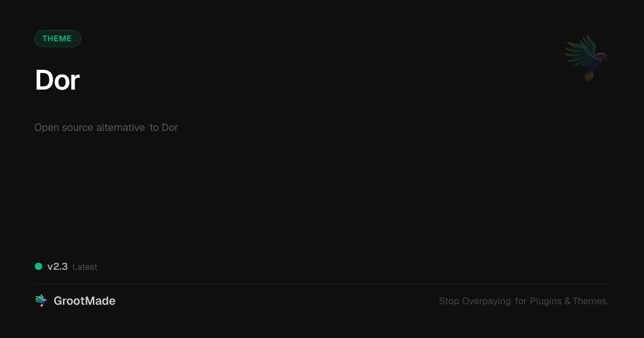644x338 pixels.
Task: Open the GrootMade brand name
Action: [x=85, y=301]
